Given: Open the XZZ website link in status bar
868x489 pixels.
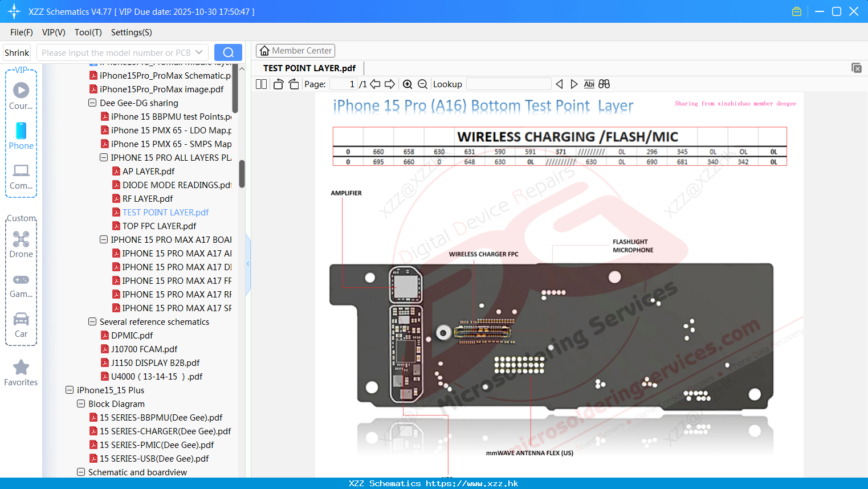Looking at the screenshot, I should tap(472, 483).
